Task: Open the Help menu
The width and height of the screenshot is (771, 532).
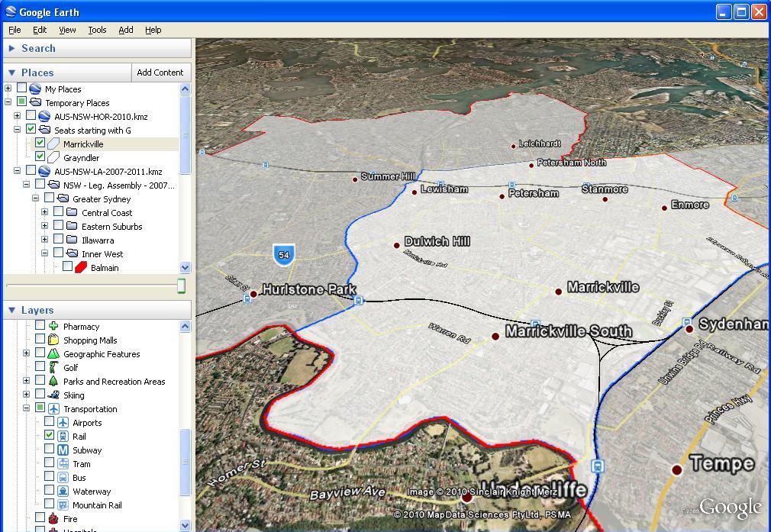Action: [x=153, y=30]
